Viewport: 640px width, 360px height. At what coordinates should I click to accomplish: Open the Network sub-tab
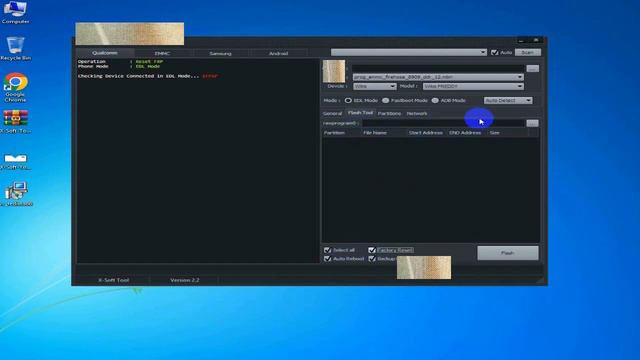417,113
